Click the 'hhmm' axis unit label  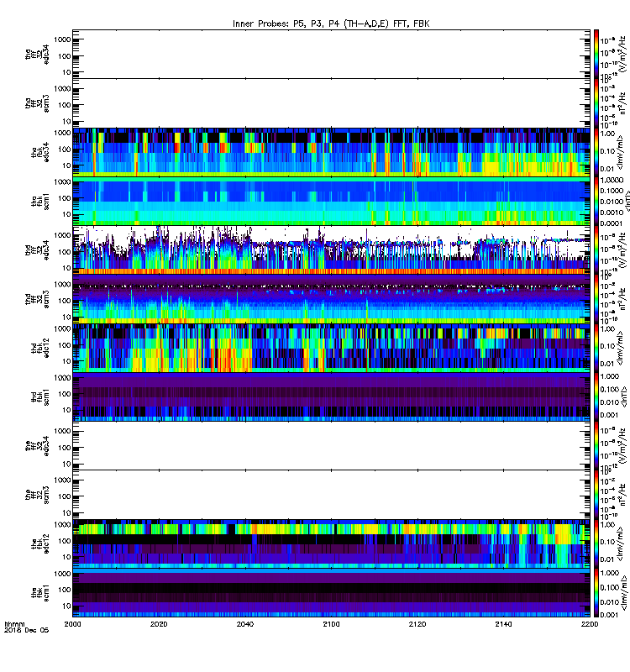14,624
